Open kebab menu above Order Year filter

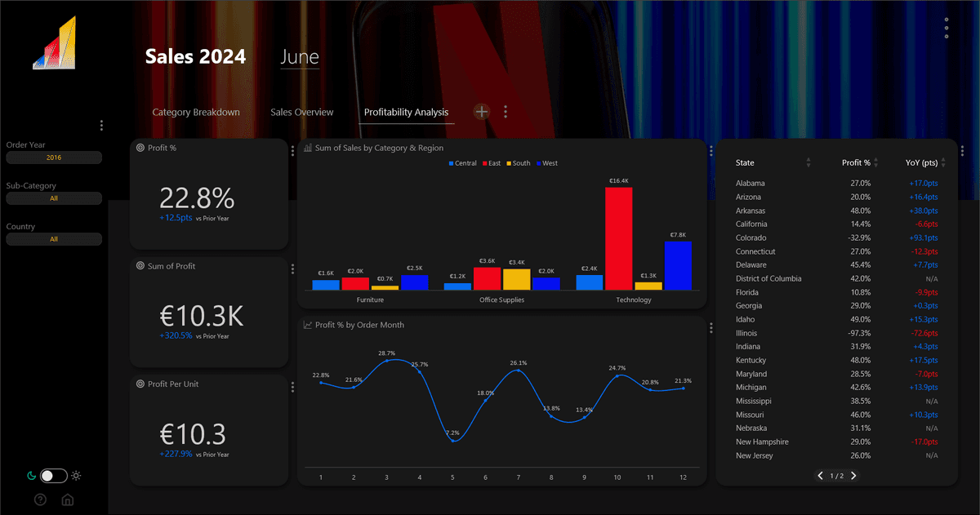click(x=101, y=126)
